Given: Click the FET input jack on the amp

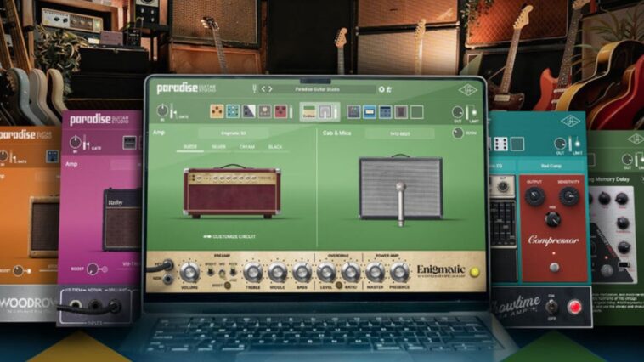Looking at the screenshot, I should (167, 264).
